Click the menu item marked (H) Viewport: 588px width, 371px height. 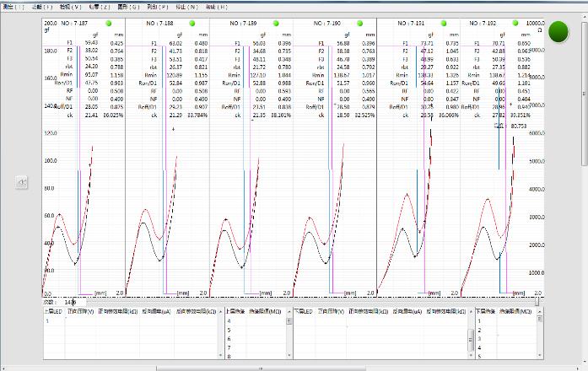point(217,6)
